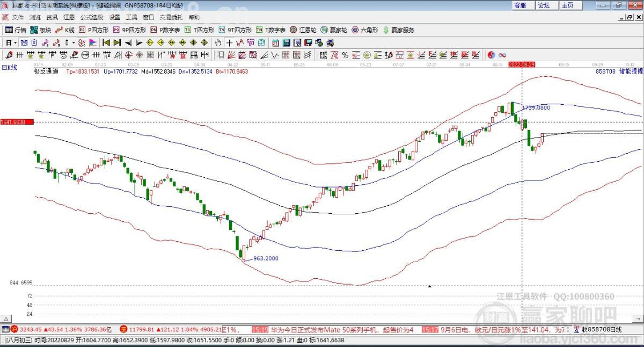Screen dimensions: 644x347
Task: Open the 窗口 menu
Action: [148, 17]
